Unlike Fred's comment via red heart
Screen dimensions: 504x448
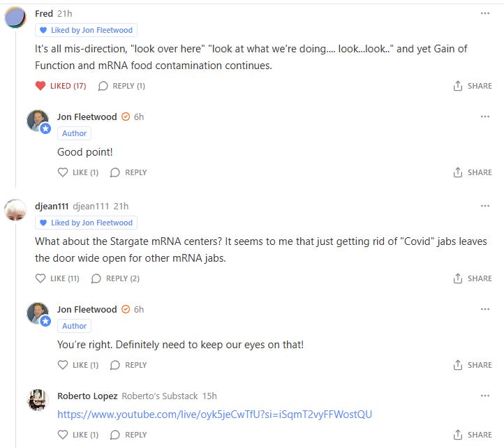40,86
